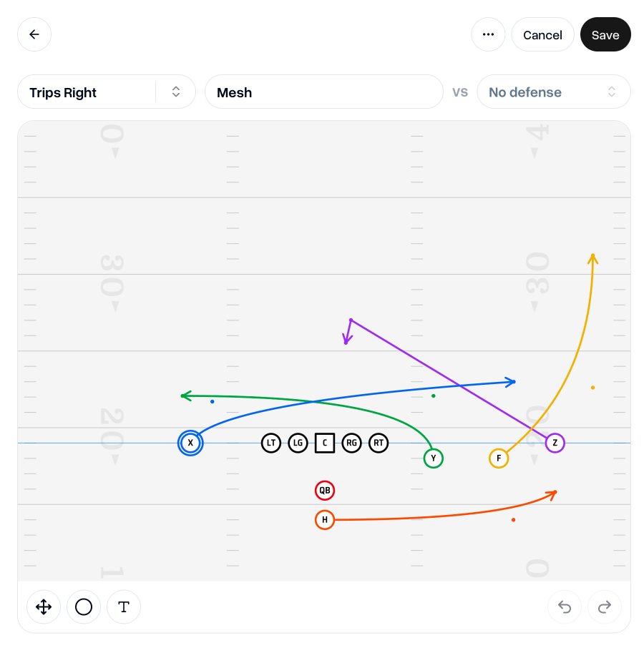Click the undo icon
The width and height of the screenshot is (644, 648).
click(565, 607)
